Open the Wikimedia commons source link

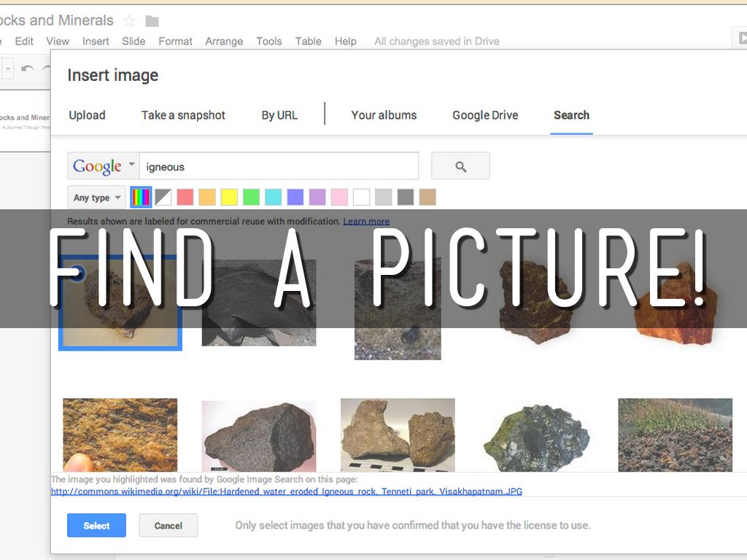[286, 491]
